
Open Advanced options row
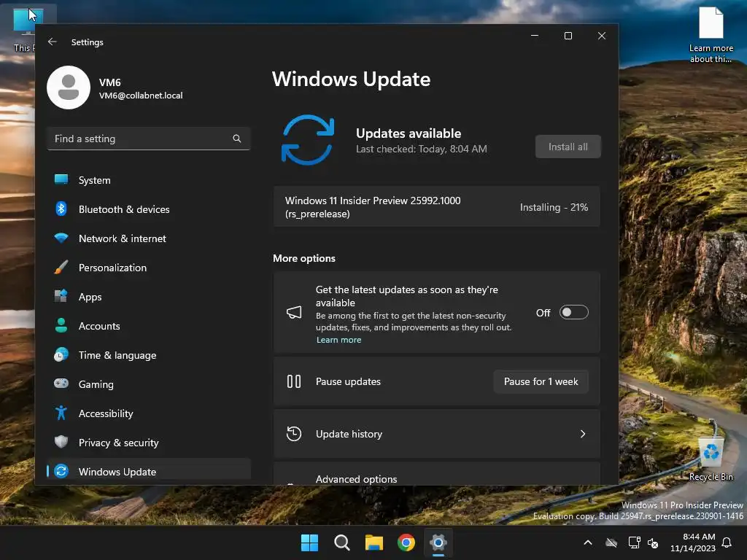click(x=436, y=474)
